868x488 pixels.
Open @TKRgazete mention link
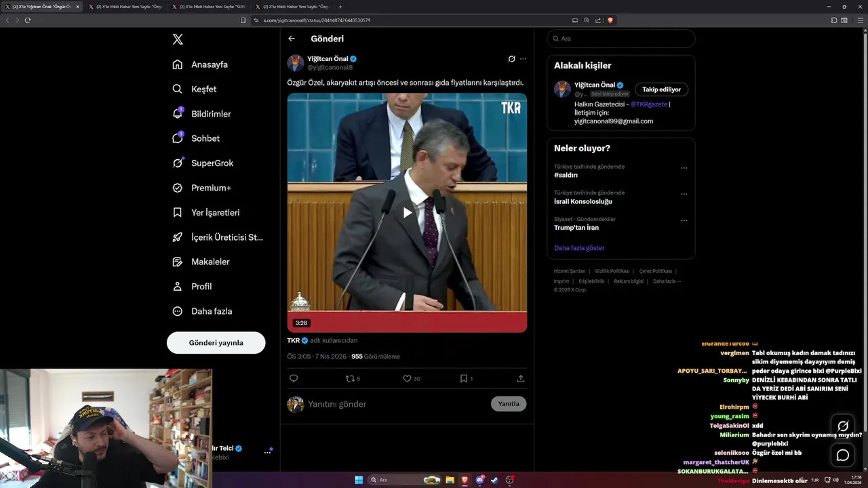click(x=648, y=104)
